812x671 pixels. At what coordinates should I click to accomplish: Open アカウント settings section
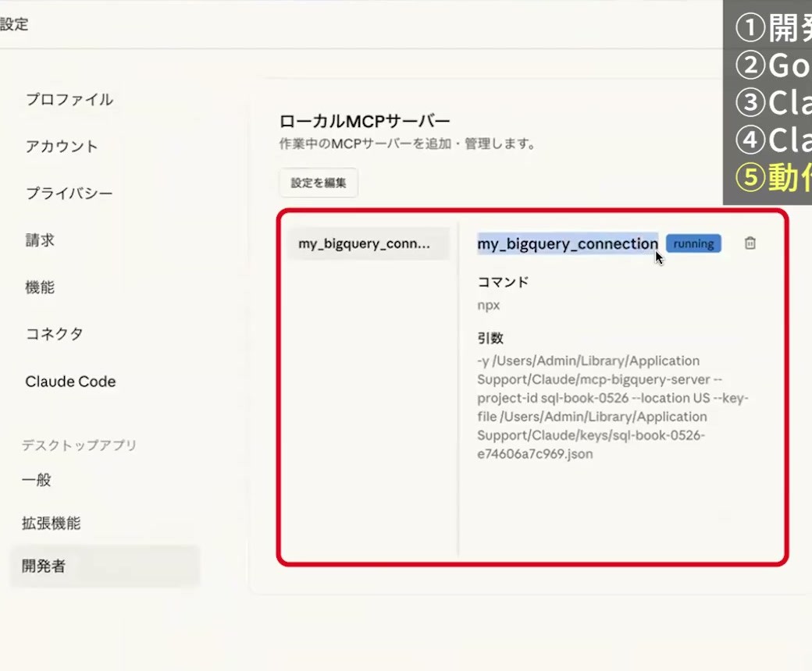click(x=62, y=147)
